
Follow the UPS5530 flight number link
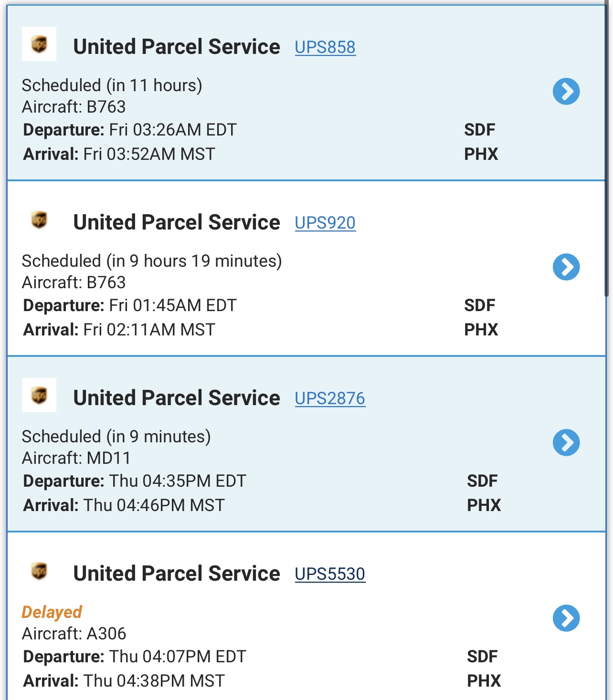click(330, 574)
